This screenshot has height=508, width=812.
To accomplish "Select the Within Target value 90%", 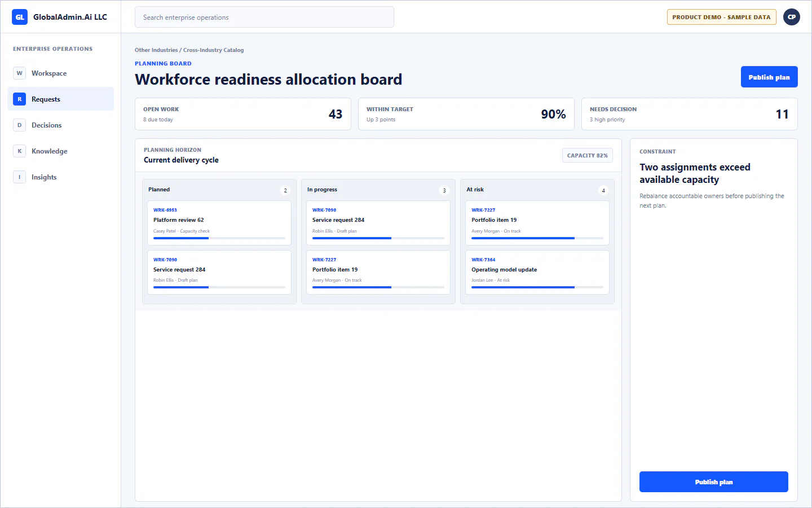I will pos(553,114).
